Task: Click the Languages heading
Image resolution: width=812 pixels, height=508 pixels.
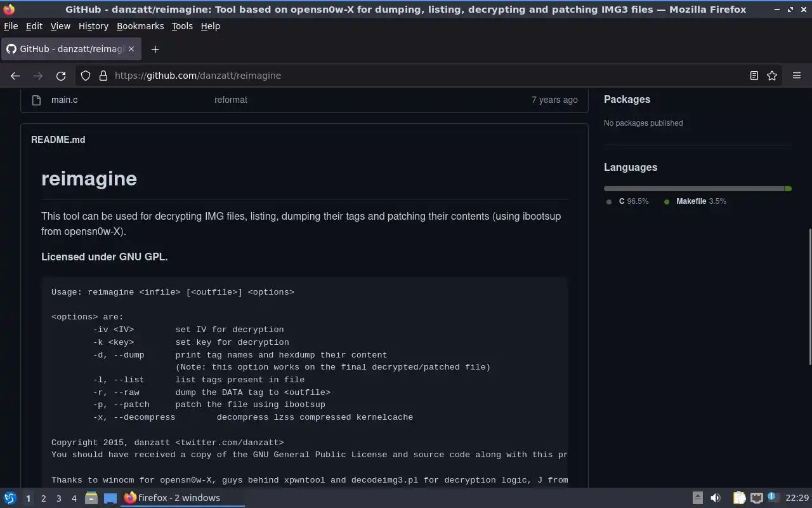Action: click(631, 167)
